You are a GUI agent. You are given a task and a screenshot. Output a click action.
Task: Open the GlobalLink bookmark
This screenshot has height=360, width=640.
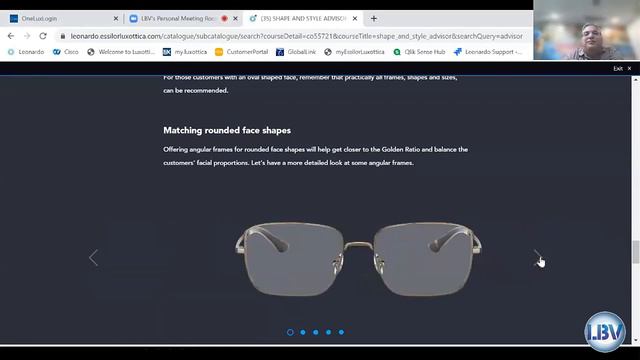(x=296, y=52)
